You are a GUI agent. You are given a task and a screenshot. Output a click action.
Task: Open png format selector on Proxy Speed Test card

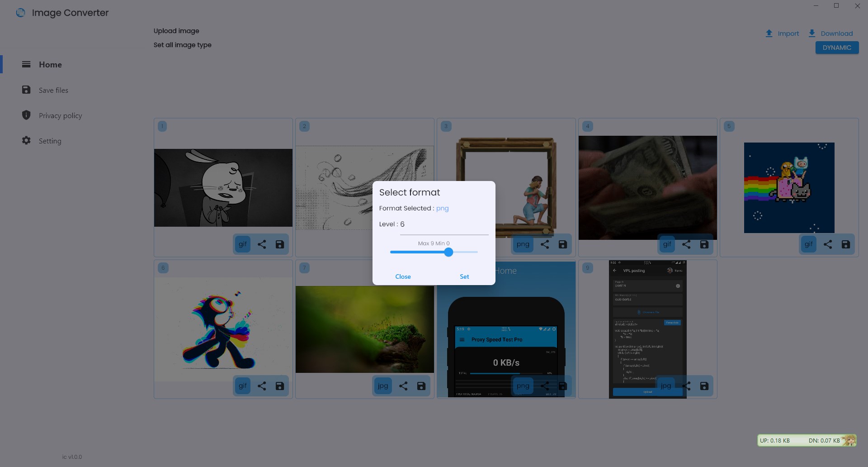[x=523, y=386]
